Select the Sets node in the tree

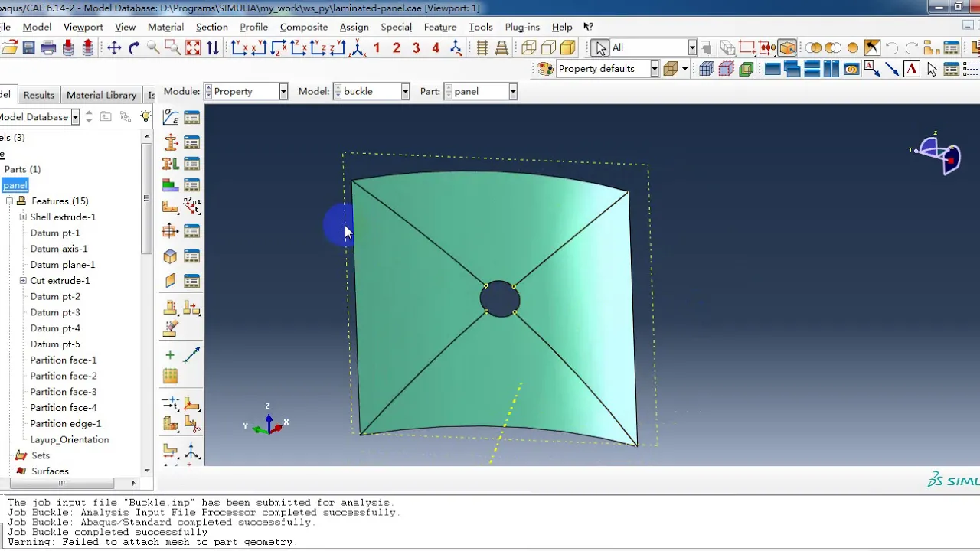click(41, 456)
